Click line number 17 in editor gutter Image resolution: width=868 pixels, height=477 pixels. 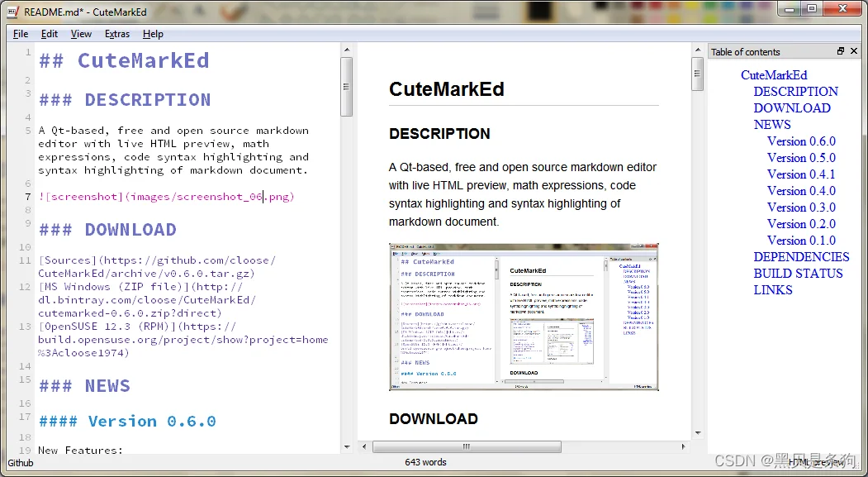pos(25,417)
